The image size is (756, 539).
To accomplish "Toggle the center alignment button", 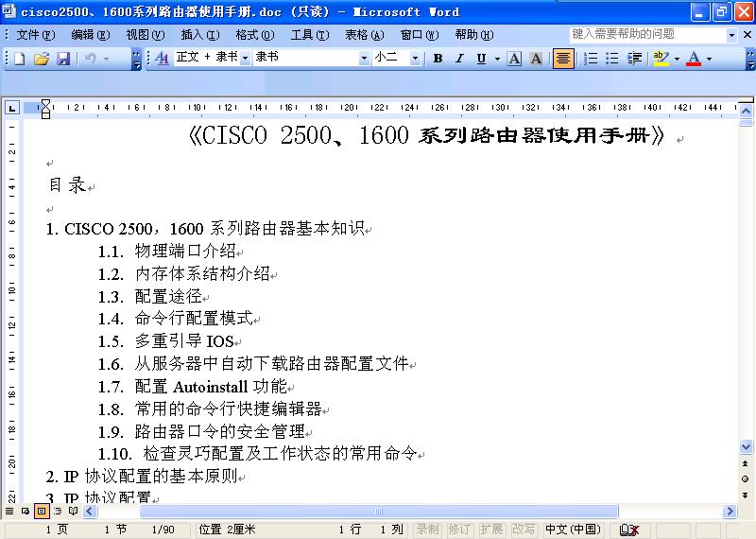I will pos(563,59).
